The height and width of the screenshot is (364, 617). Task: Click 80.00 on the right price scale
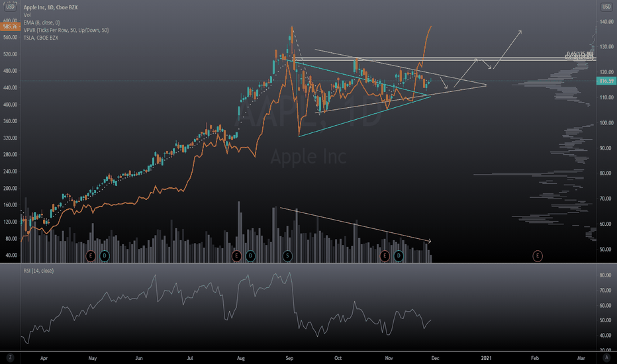605,173
